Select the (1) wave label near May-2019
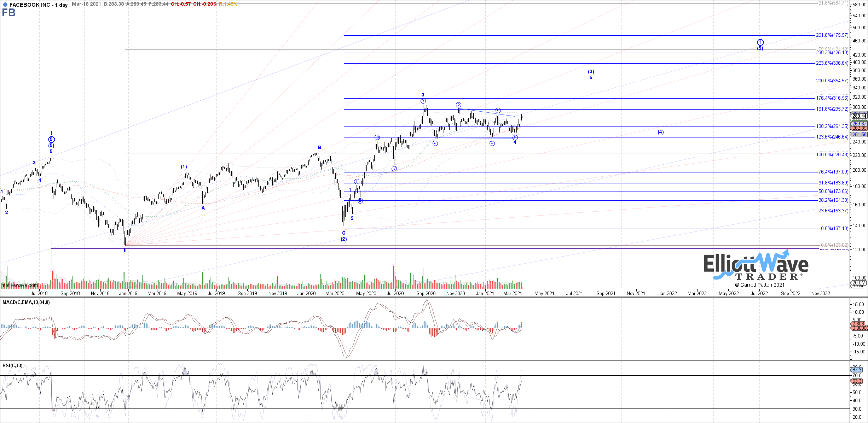 coord(184,167)
